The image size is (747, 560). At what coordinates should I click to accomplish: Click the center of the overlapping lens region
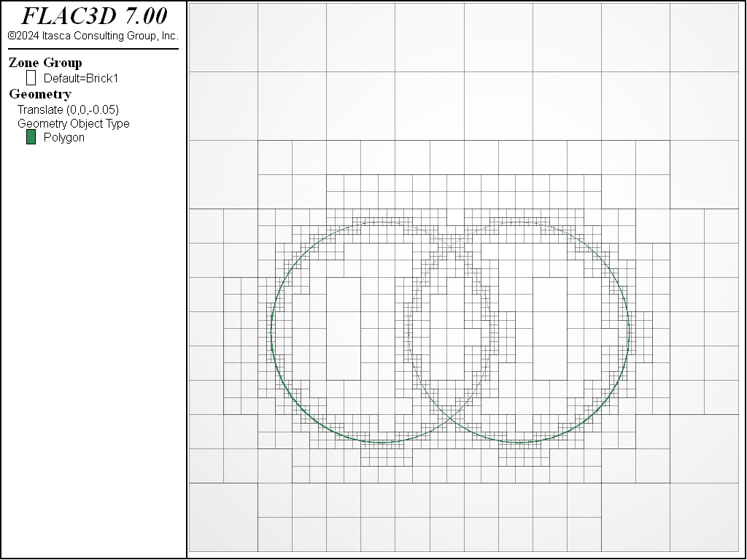click(x=450, y=332)
